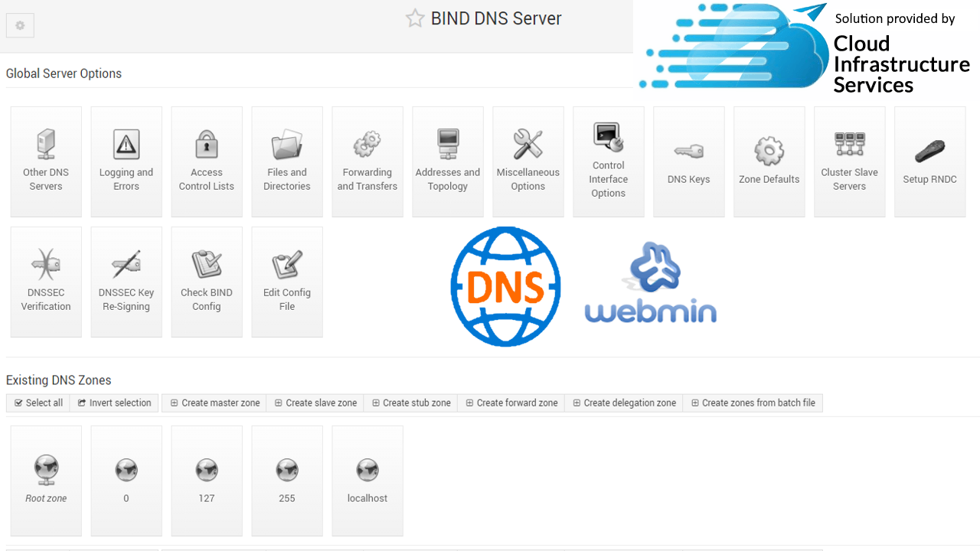Screen dimensions: 980x551
Task: Open Cluster Slave Servers
Action: (x=850, y=161)
